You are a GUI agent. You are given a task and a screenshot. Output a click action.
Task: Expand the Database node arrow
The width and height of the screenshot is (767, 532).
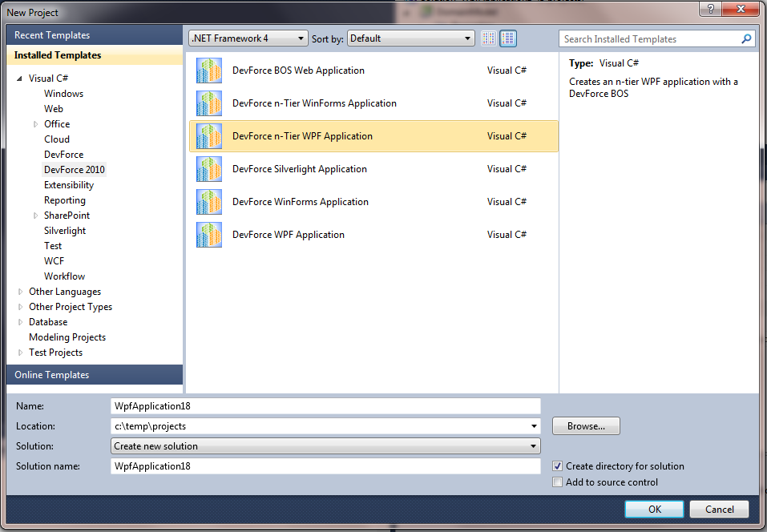click(20, 322)
